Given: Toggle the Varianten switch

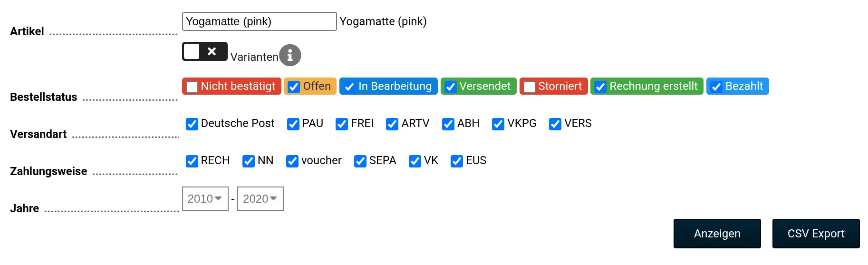Looking at the screenshot, I should click(x=205, y=51).
